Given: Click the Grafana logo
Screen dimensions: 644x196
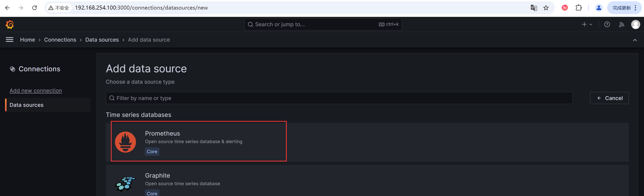Looking at the screenshot, I should (10, 24).
